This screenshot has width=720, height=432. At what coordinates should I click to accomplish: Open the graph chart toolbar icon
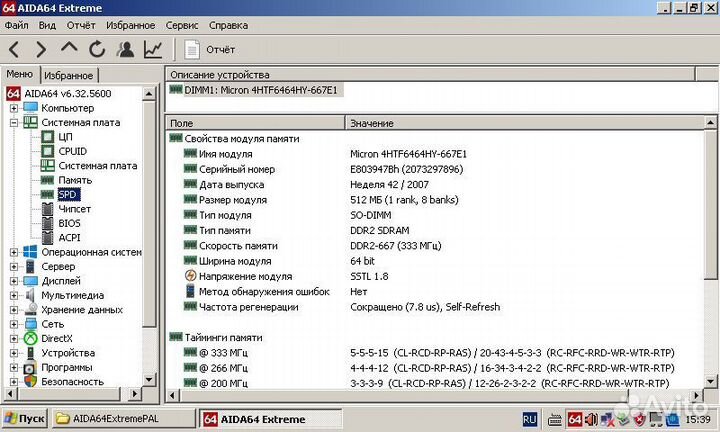click(x=153, y=49)
